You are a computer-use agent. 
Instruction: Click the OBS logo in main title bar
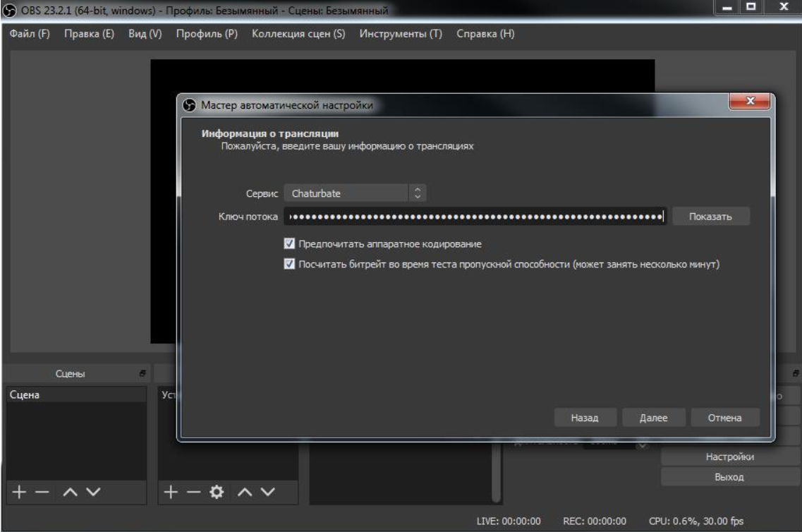click(x=9, y=10)
